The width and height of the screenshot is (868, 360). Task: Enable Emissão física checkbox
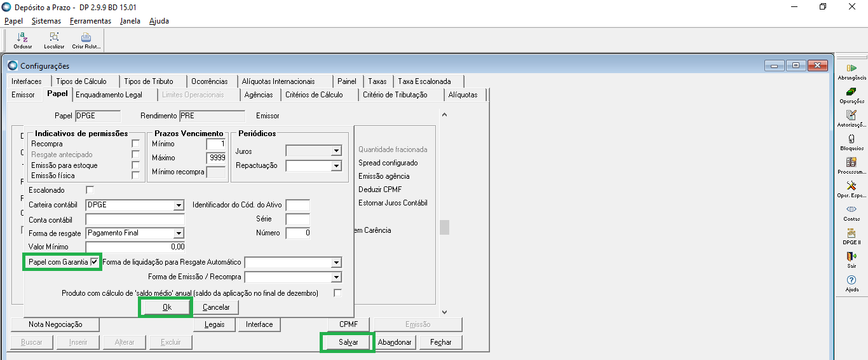click(x=135, y=176)
